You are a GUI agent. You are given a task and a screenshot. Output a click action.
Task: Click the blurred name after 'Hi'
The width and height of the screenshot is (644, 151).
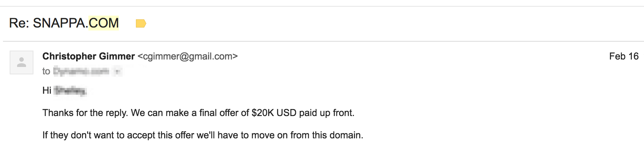coord(70,90)
